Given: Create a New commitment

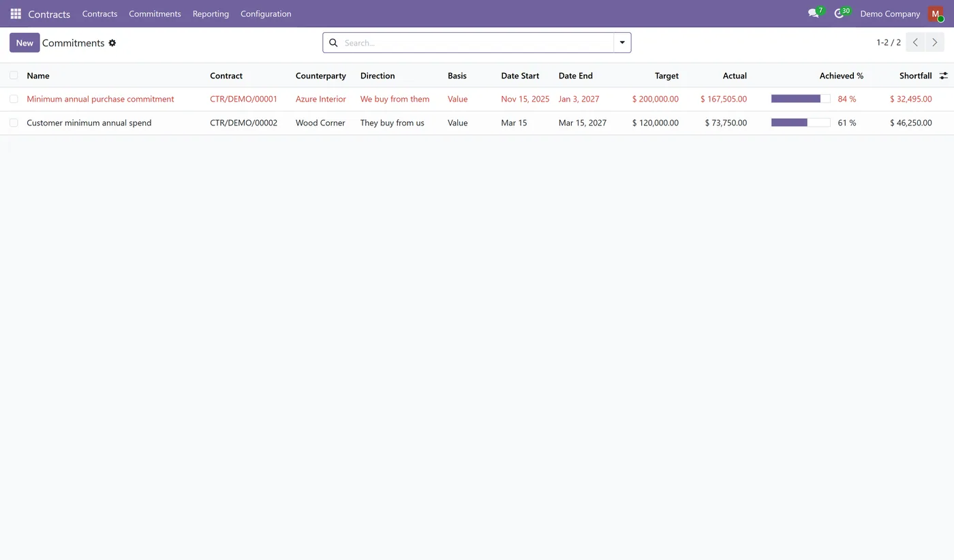Looking at the screenshot, I should [x=25, y=43].
